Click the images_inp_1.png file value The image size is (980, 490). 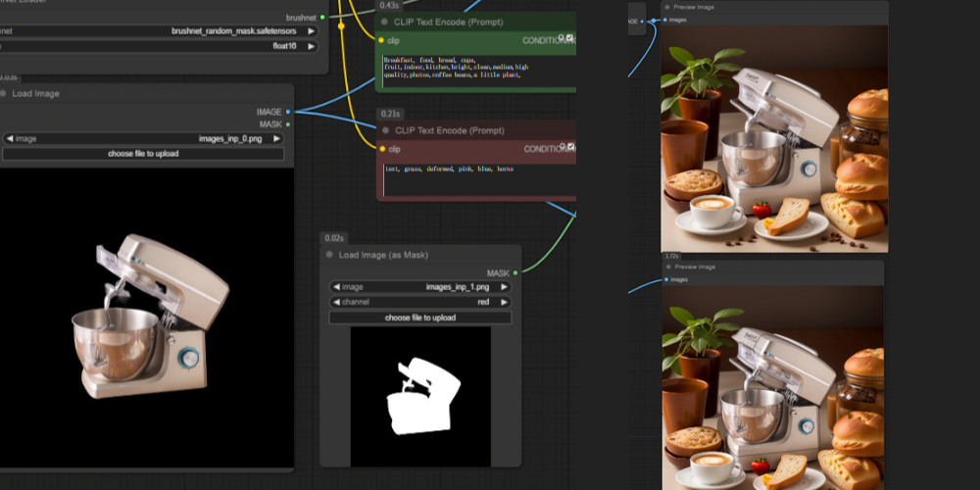click(x=458, y=287)
